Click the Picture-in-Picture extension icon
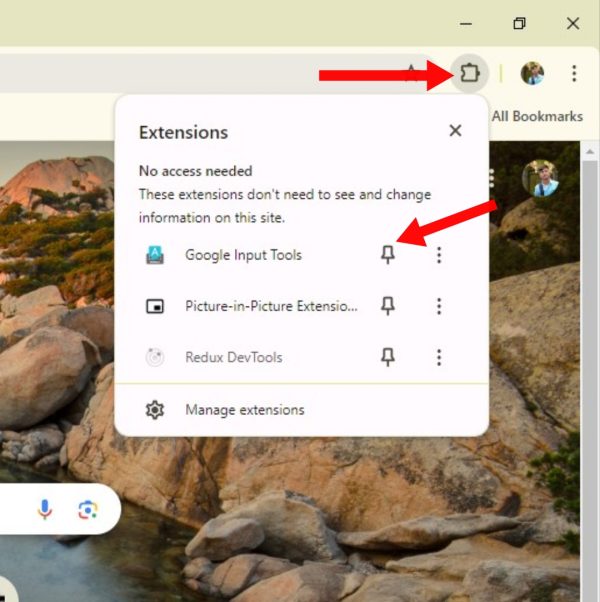Viewport: 600px width, 602px height. click(x=155, y=306)
